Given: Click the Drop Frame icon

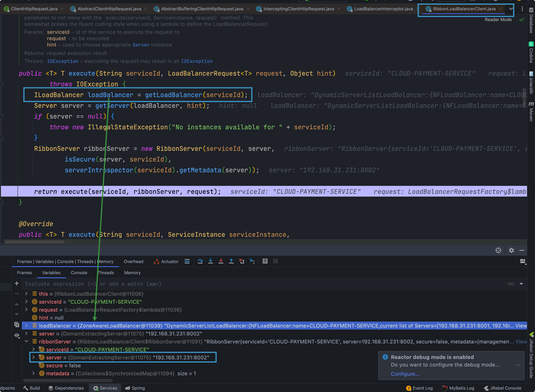Looking at the screenshot, I should point(242,261).
